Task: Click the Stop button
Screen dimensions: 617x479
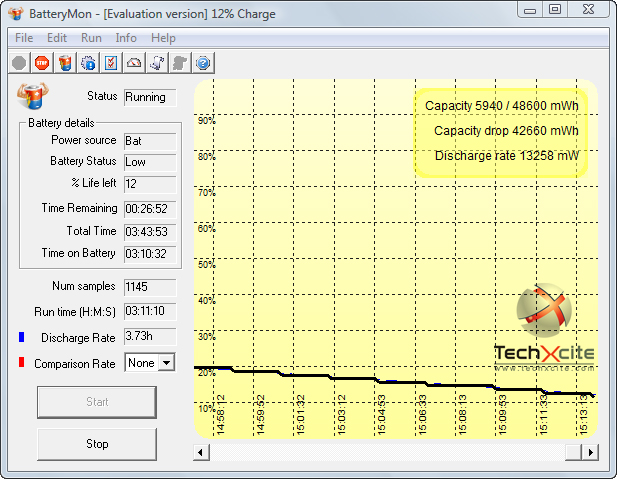Action: 97,444
